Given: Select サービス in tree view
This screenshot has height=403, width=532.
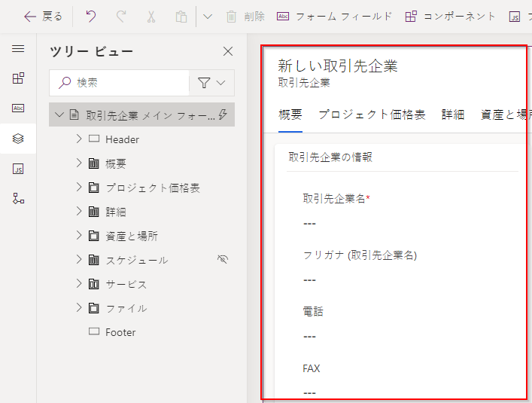Looking at the screenshot, I should click(x=126, y=284).
